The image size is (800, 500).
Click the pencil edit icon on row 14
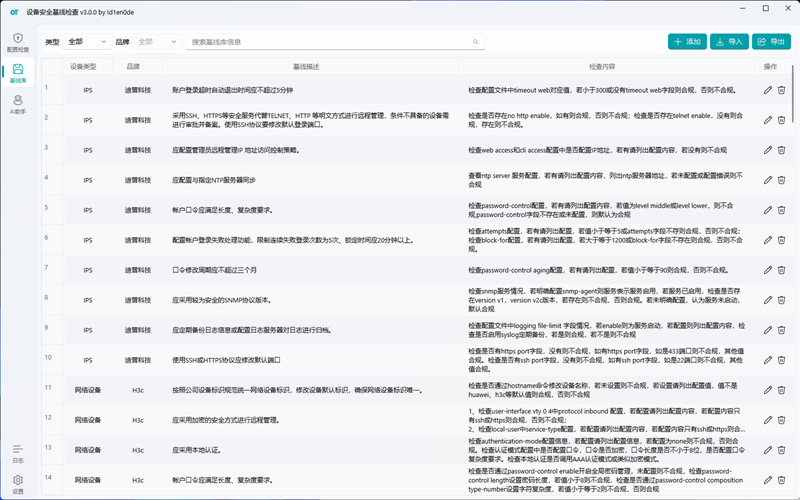tap(767, 480)
